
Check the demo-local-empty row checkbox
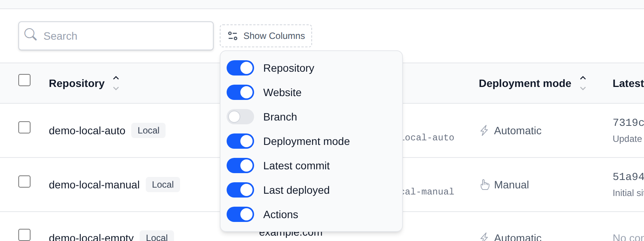pyautogui.click(x=24, y=235)
